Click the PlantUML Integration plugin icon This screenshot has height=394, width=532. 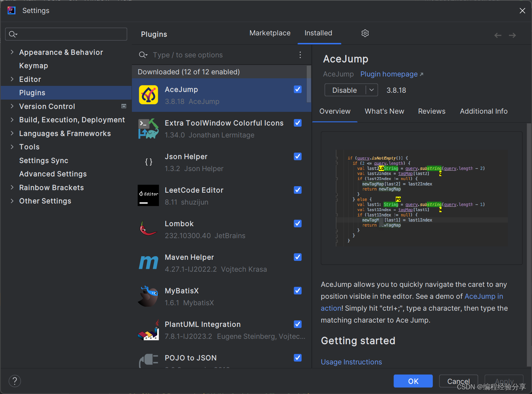[x=148, y=330]
